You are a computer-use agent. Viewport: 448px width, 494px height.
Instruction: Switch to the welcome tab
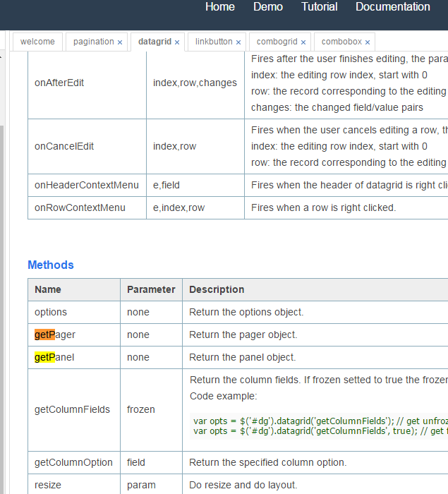(37, 42)
